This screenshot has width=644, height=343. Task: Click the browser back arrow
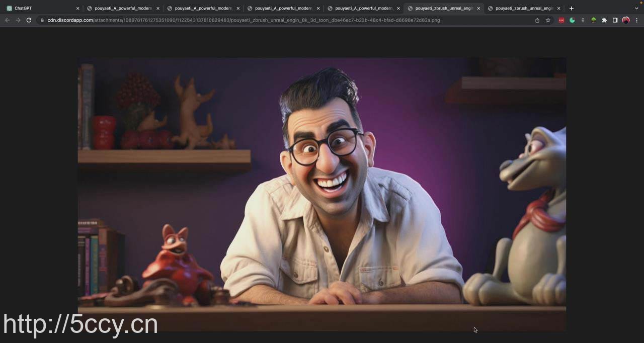(x=7, y=20)
